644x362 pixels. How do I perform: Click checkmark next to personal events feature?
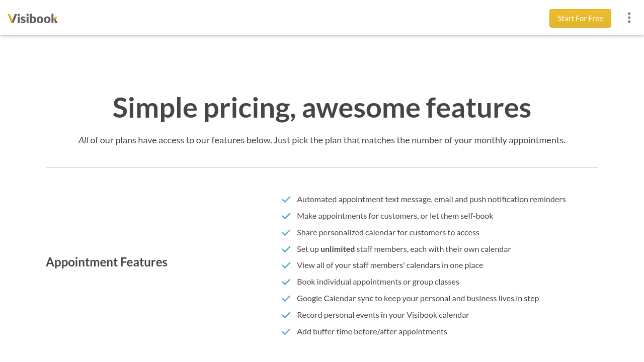pyautogui.click(x=286, y=315)
